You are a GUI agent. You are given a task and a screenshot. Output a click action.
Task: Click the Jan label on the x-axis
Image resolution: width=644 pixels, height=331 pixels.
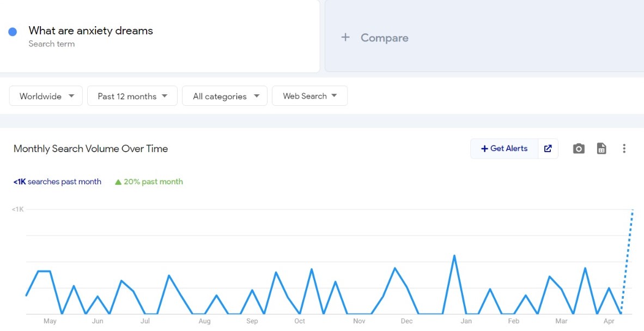click(x=466, y=322)
